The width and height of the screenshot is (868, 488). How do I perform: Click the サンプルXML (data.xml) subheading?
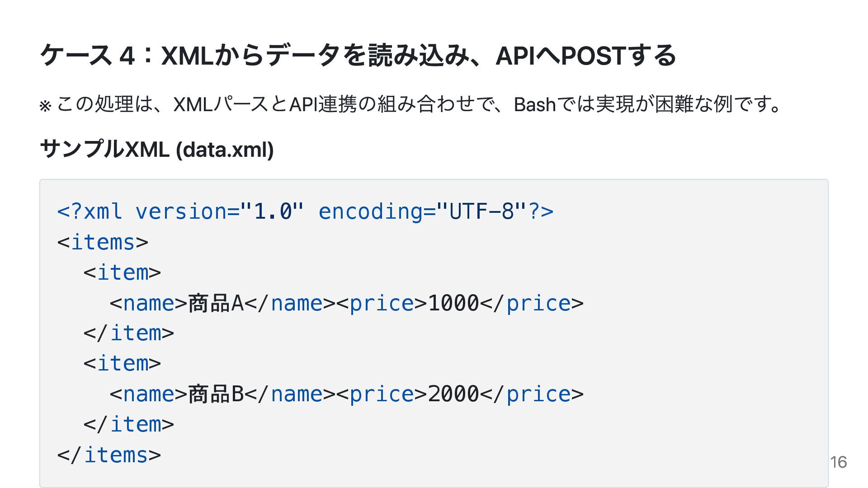[x=156, y=149]
